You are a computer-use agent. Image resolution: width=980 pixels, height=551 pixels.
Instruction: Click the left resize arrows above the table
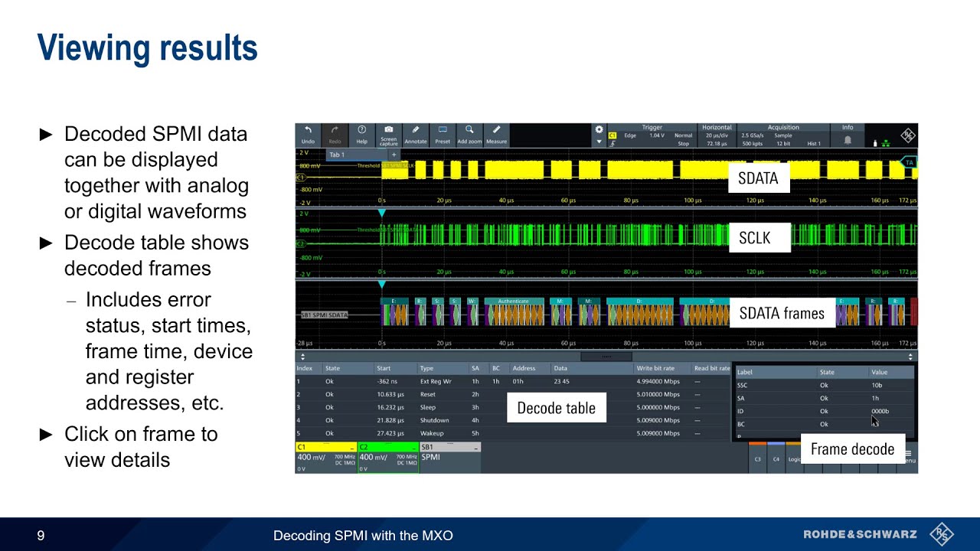pos(302,357)
